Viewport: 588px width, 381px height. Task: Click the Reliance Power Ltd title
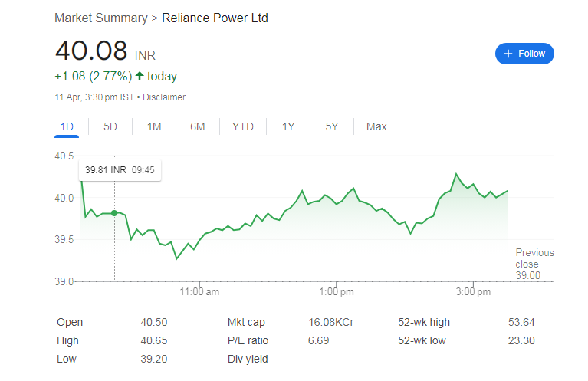pos(215,18)
